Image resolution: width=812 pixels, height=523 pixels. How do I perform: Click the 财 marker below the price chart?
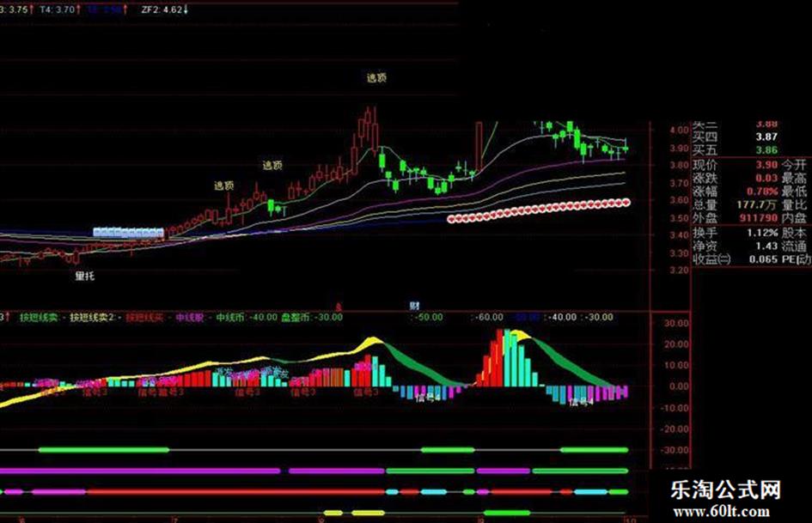[x=414, y=306]
